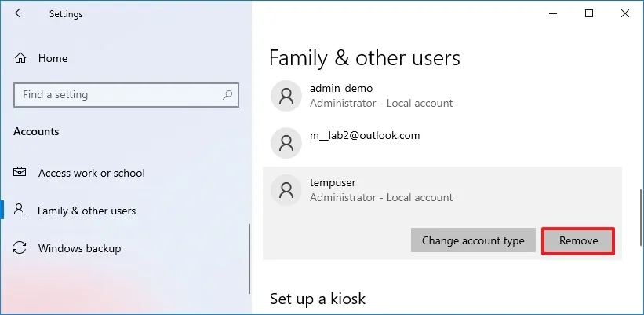
Task: Click the person-plus Family users icon
Action: (x=20, y=210)
